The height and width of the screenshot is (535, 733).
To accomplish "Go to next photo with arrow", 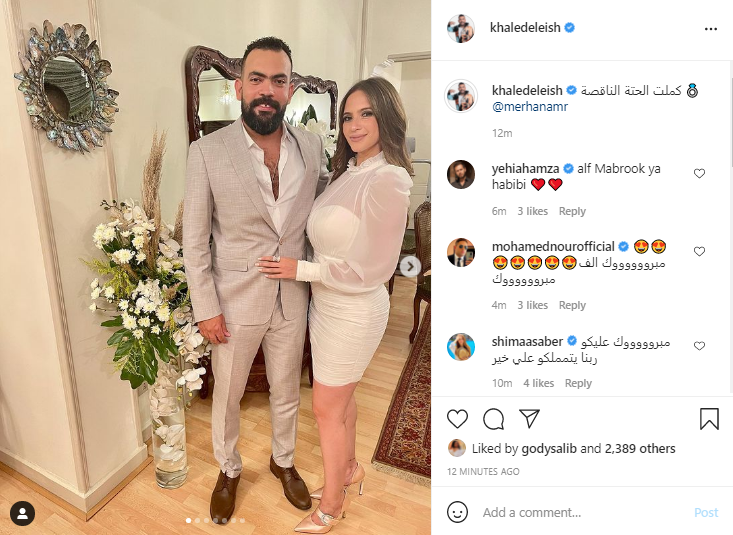I will (x=410, y=267).
